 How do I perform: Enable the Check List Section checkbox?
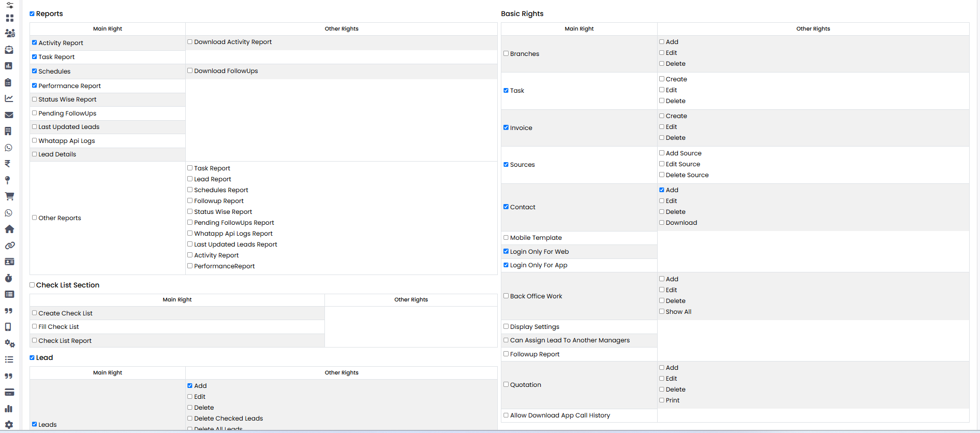(32, 285)
